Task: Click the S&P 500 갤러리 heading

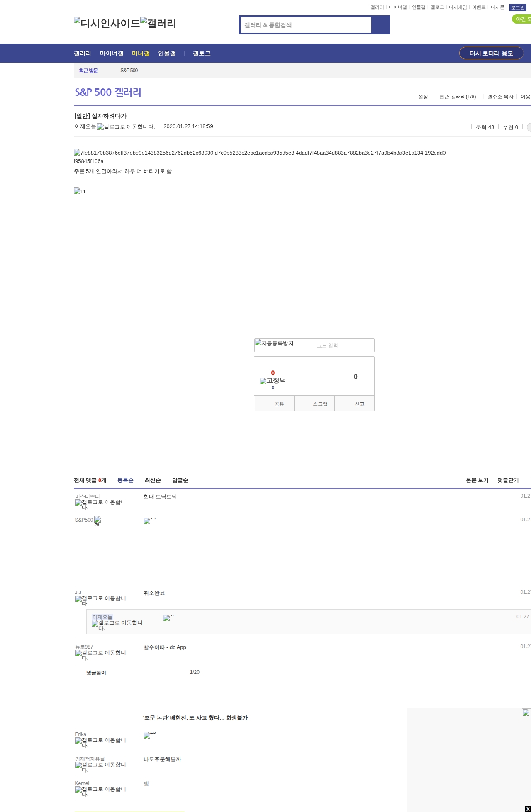Action: pyautogui.click(x=108, y=92)
